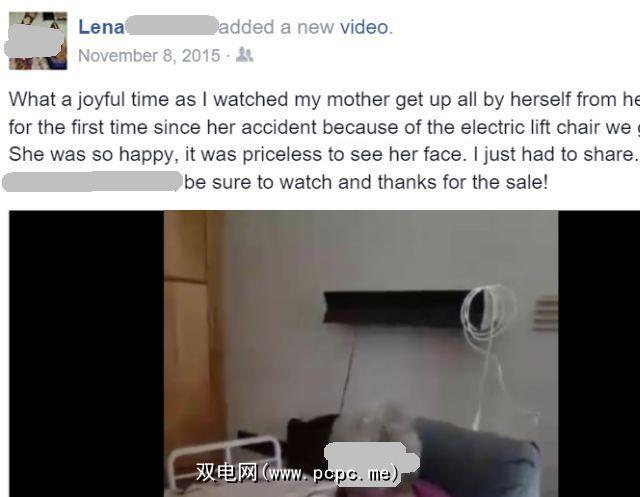Click "be sure to watch and thanks" text
This screenshot has height=497, width=640.
pos(366,182)
